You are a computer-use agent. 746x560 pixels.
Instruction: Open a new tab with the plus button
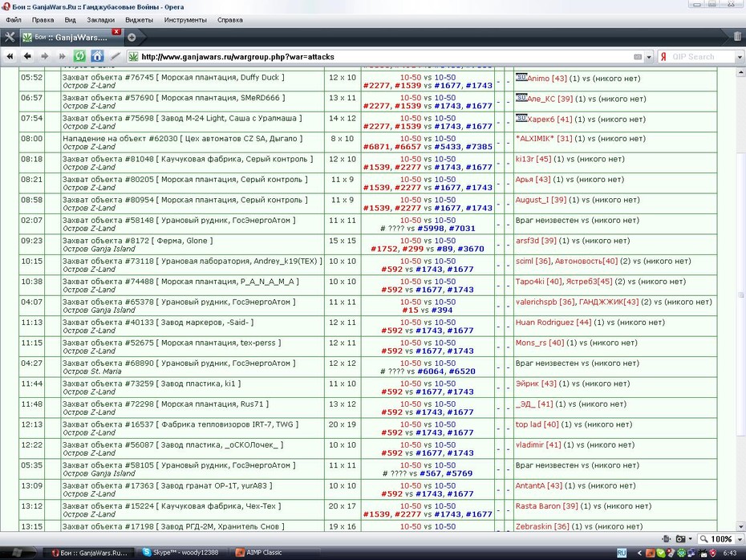[132, 37]
